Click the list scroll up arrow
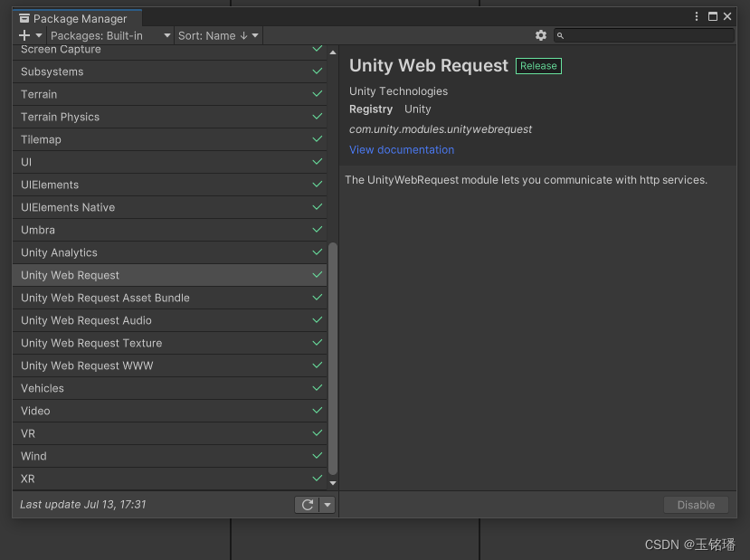Image resolution: width=750 pixels, height=560 pixels. (333, 52)
